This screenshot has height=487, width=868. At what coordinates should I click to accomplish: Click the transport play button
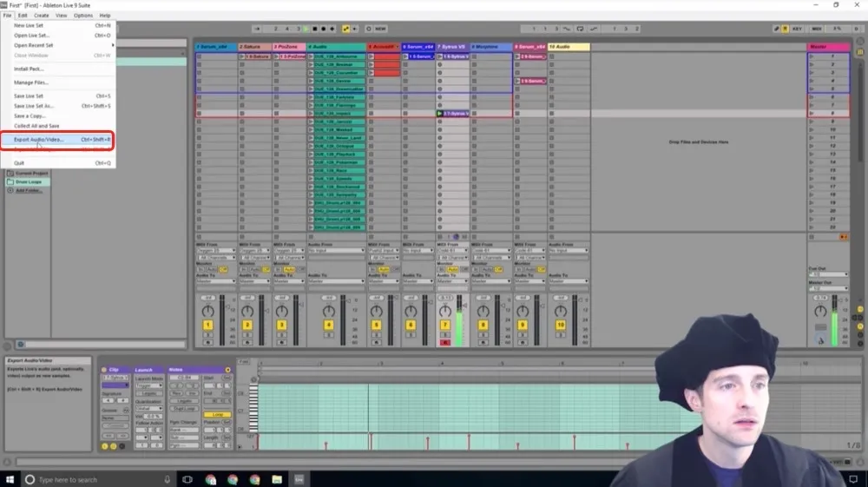306,29
